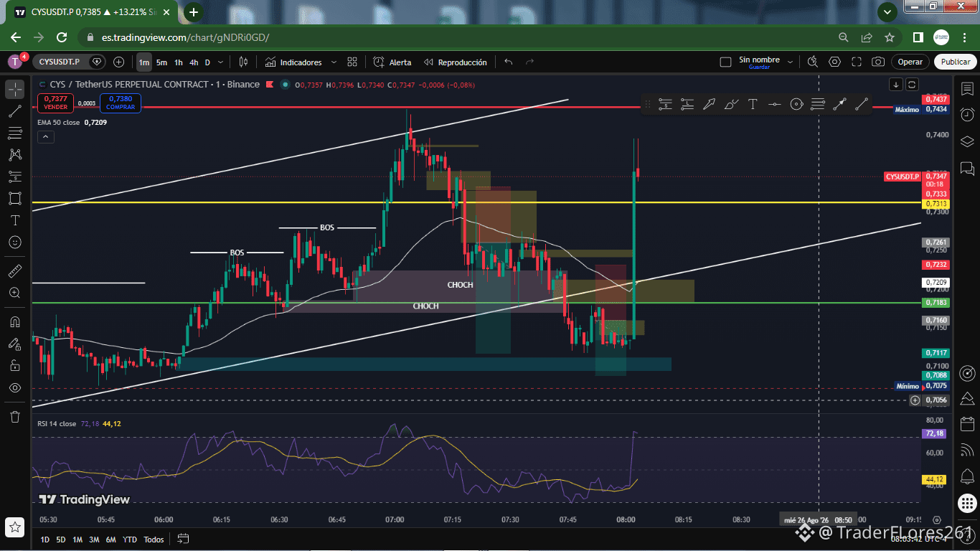Open chart settings hexagon icon
This screenshot has height=551, width=980.
point(834,62)
